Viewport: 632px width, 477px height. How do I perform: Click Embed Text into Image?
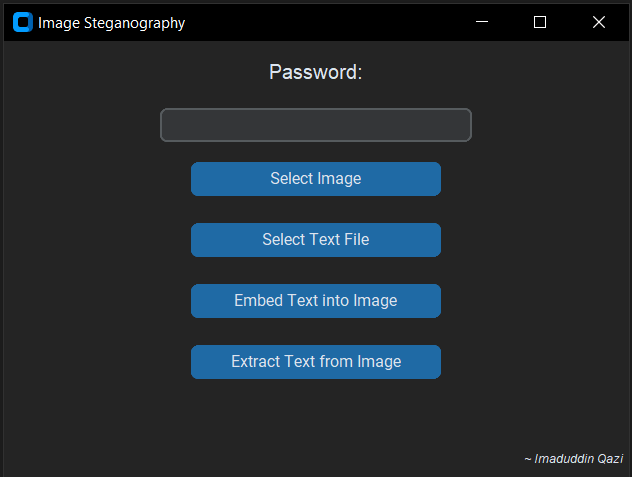tap(315, 301)
